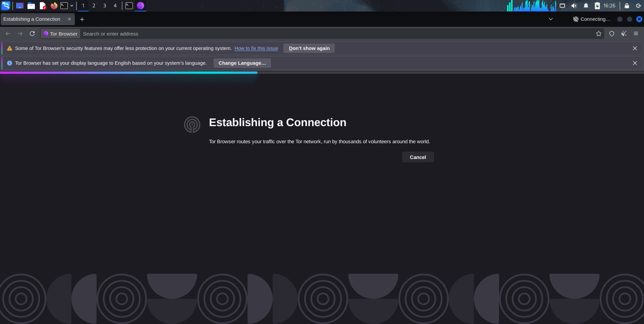
Task: Close the Establishing a Connection tab
Action: point(69,19)
